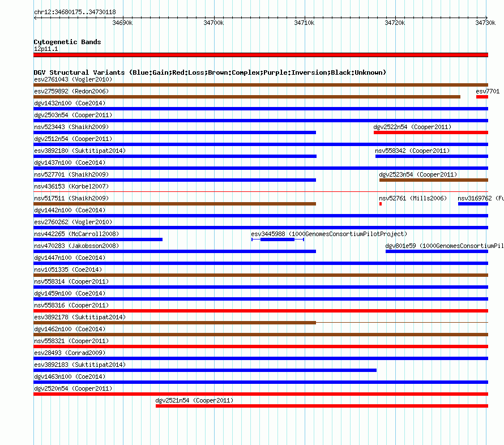Open the dgv2503n54 (Cooper2011) variant label
The width and height of the screenshot is (504, 445).
(x=73, y=115)
